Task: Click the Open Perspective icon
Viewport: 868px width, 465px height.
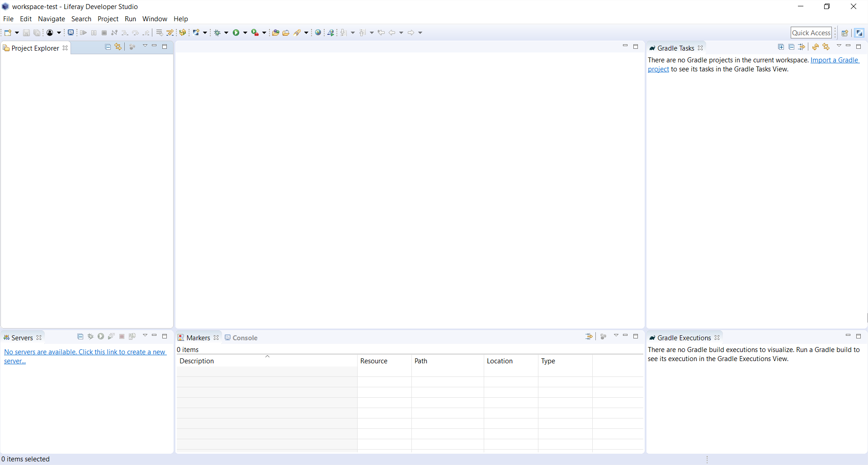Action: coord(844,33)
